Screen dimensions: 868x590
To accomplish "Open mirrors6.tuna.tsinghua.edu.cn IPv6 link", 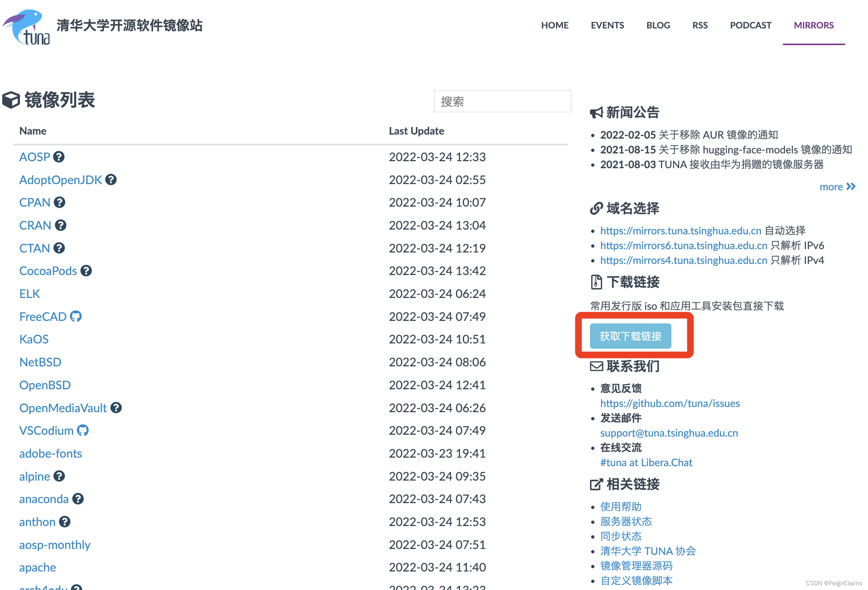I will 684,245.
